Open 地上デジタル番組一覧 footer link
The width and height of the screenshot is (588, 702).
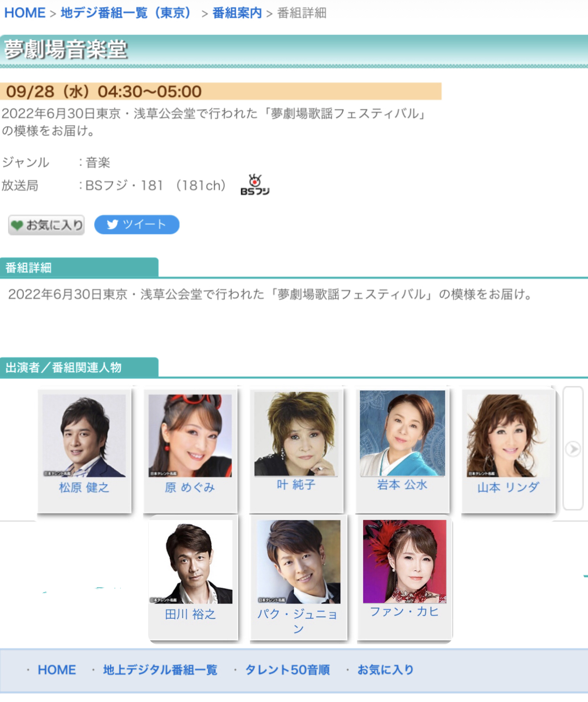(x=160, y=670)
